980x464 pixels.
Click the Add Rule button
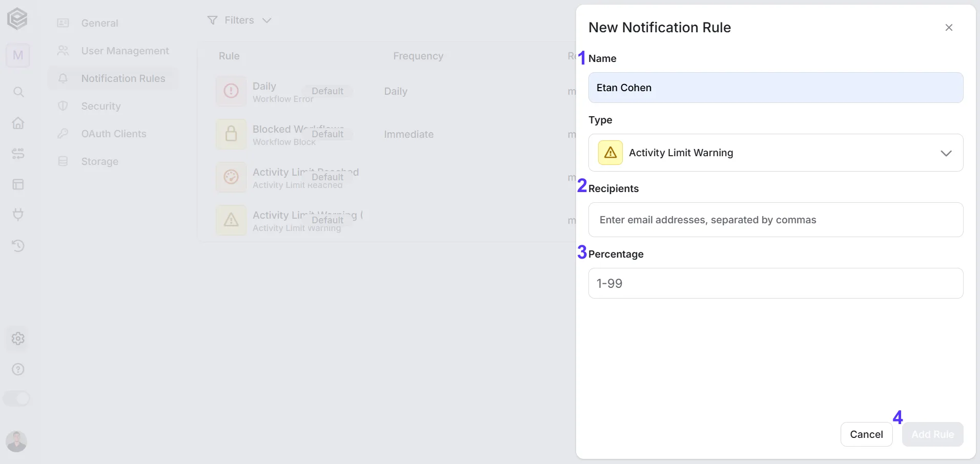[x=932, y=434]
